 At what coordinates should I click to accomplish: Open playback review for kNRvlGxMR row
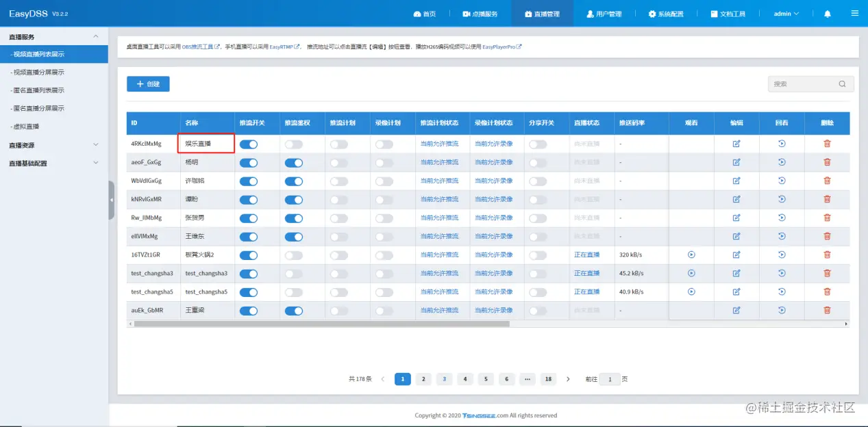(782, 199)
